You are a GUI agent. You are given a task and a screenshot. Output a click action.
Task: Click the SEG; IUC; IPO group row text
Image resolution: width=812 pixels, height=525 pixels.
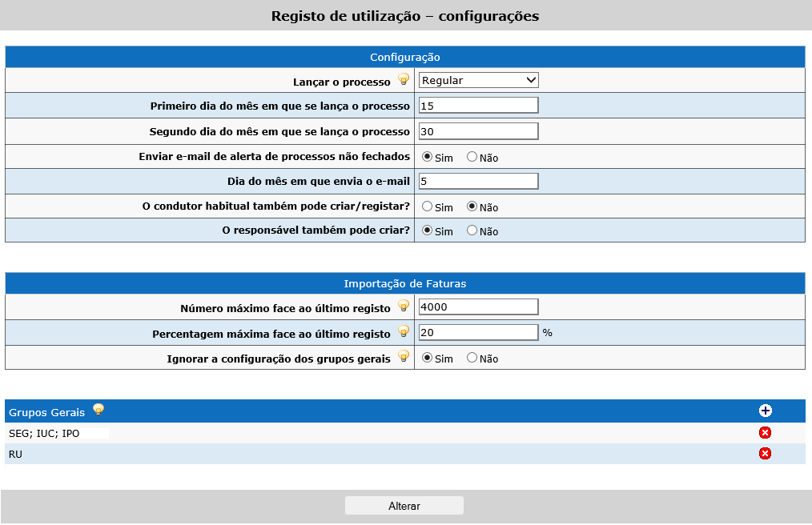44,433
